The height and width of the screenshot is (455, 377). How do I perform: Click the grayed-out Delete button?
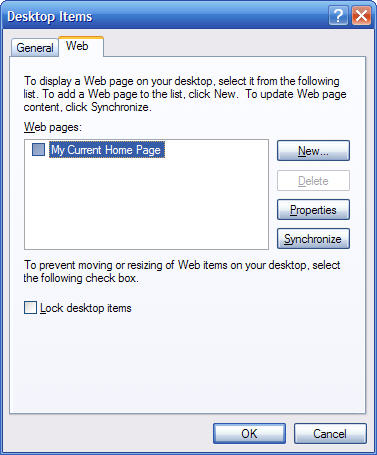(x=313, y=180)
